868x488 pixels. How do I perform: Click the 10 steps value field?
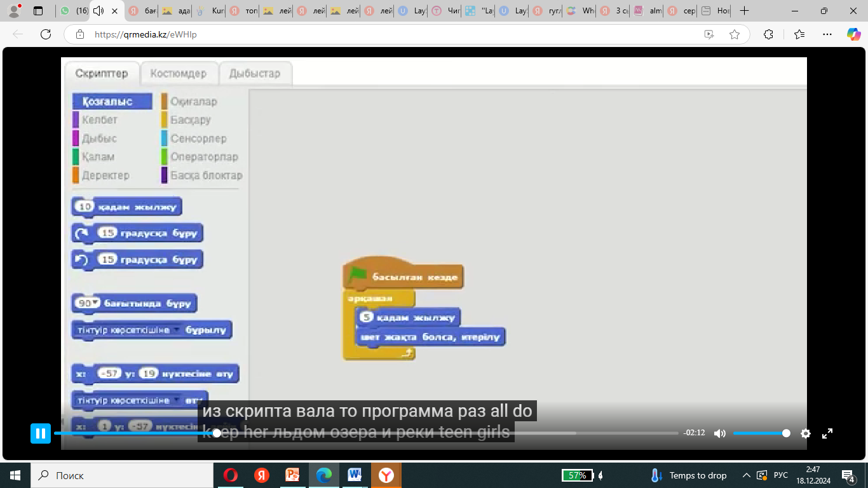(84, 207)
